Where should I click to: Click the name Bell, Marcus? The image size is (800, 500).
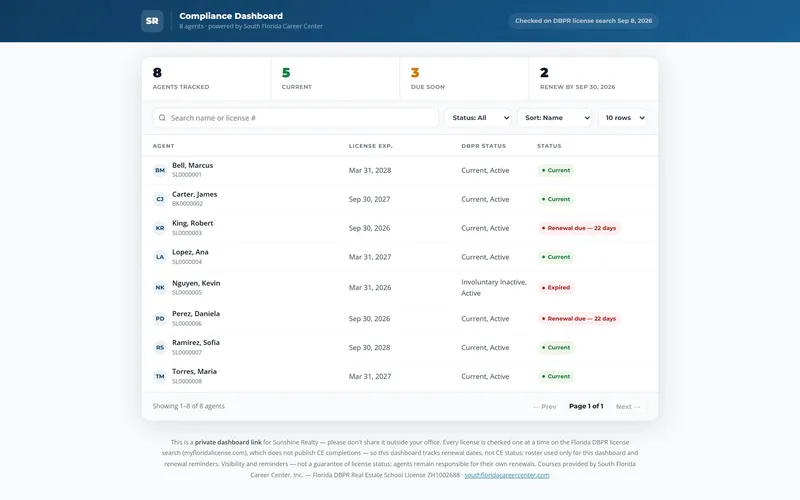pyautogui.click(x=192, y=165)
